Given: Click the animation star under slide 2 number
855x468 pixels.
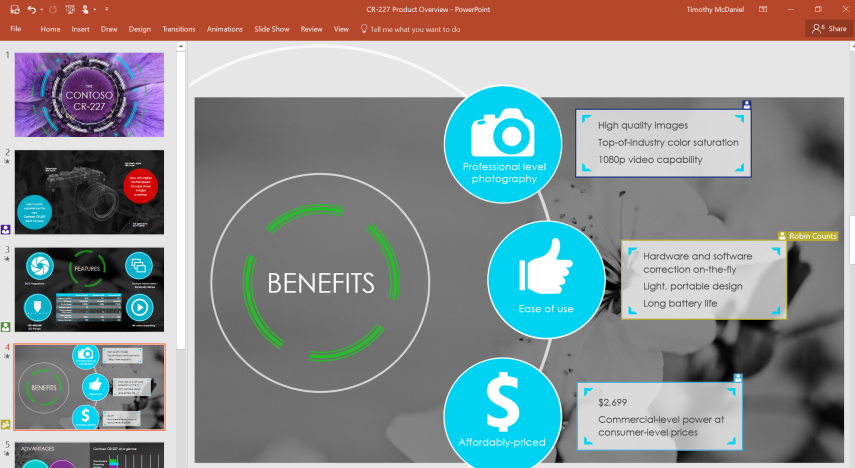Looking at the screenshot, I should tap(7, 161).
